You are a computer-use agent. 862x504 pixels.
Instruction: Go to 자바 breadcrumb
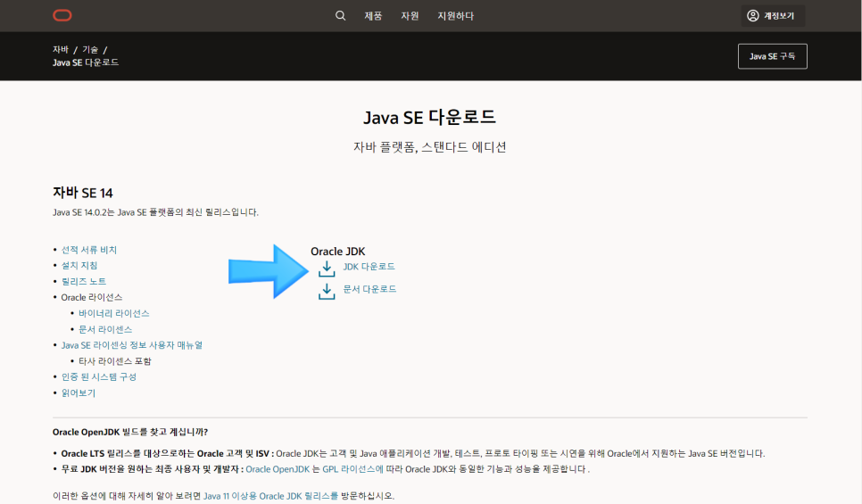[61, 49]
